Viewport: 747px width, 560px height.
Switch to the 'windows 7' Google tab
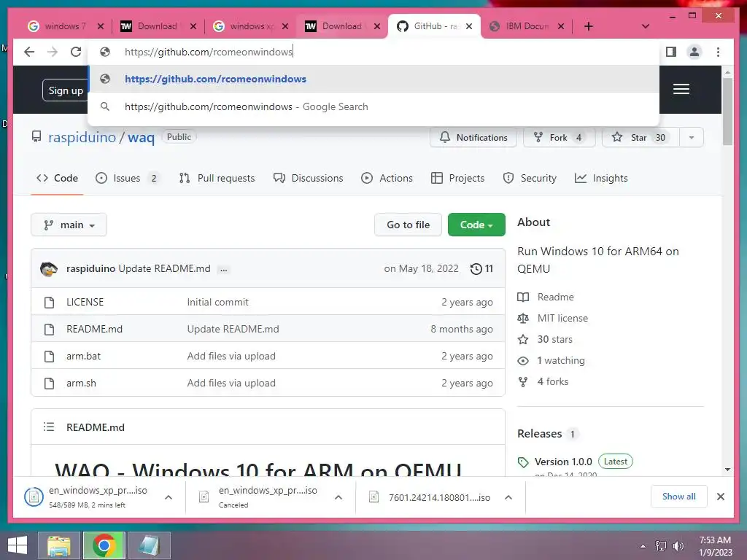coord(66,26)
